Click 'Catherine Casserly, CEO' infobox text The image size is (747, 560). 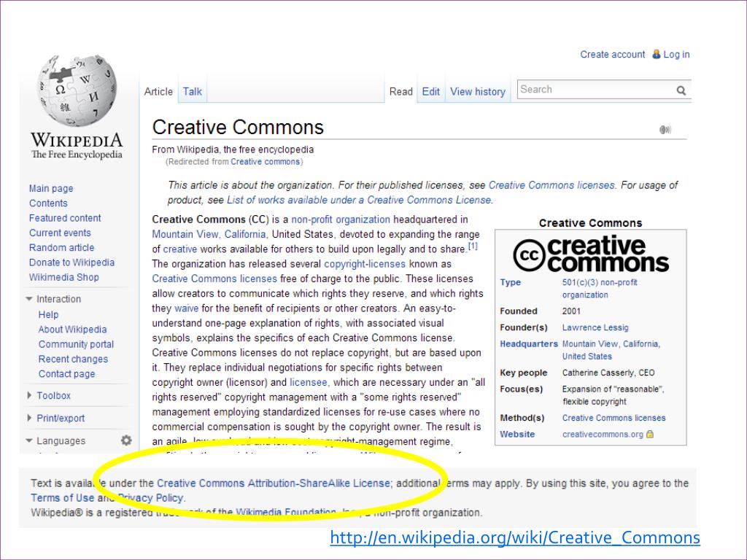[608, 373]
